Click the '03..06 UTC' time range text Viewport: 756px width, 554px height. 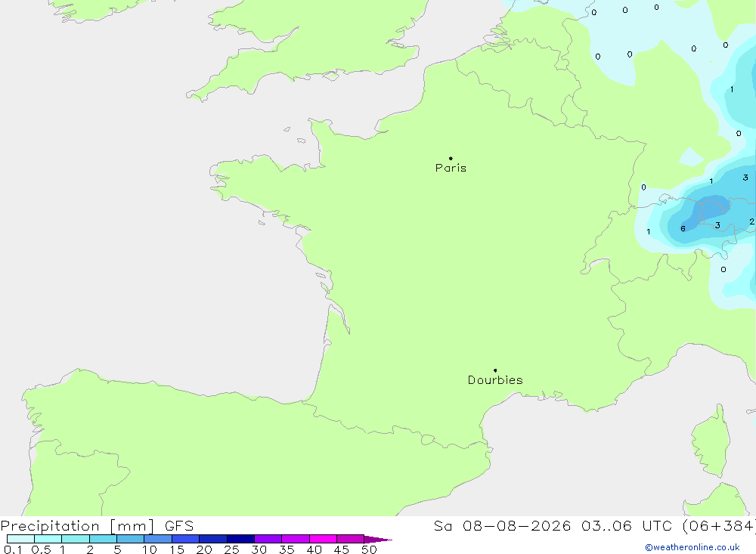coord(627,526)
